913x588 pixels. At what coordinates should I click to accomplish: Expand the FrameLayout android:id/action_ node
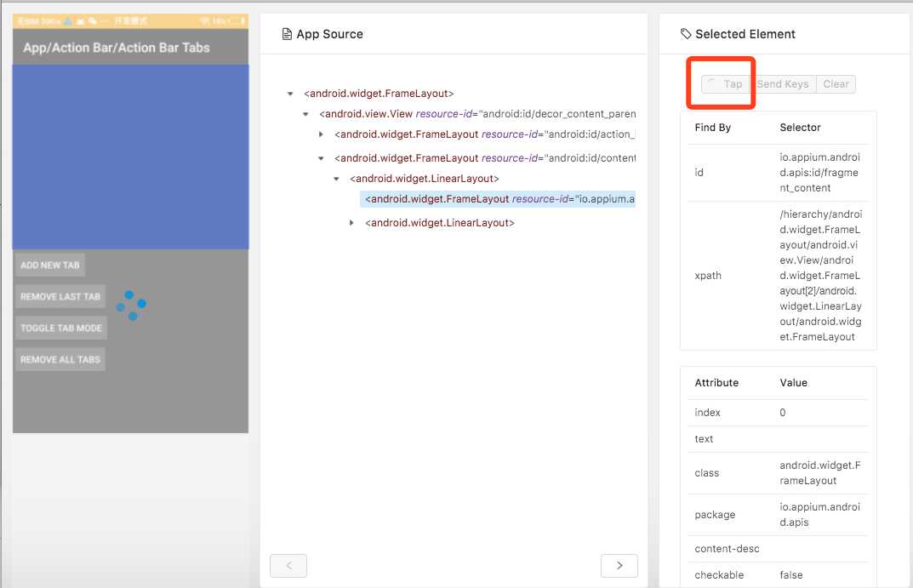pyautogui.click(x=321, y=134)
